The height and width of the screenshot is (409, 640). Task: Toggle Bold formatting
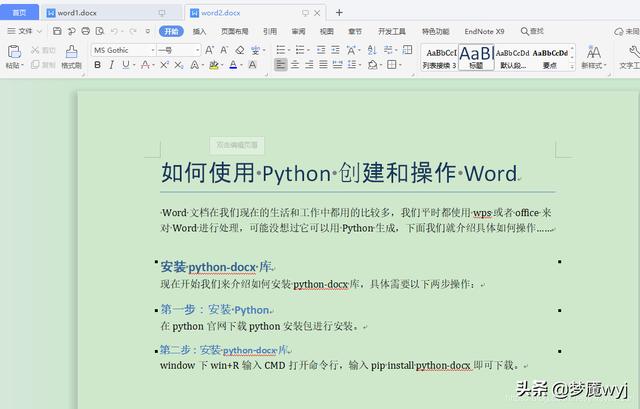coord(97,64)
